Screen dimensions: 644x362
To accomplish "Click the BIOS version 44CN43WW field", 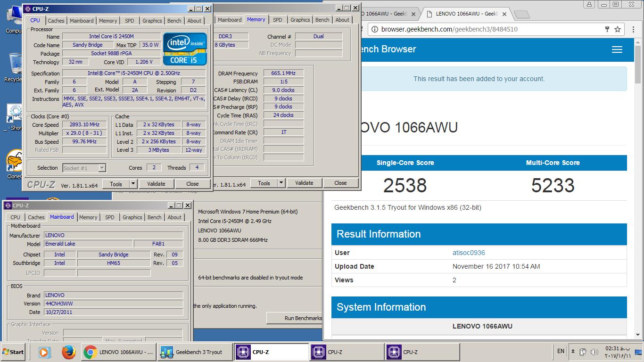I will (x=114, y=304).
